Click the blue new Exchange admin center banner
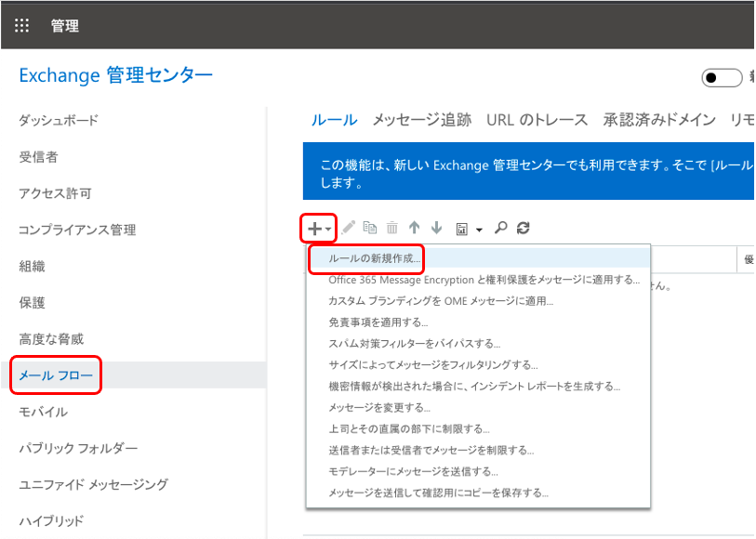 coord(528,171)
